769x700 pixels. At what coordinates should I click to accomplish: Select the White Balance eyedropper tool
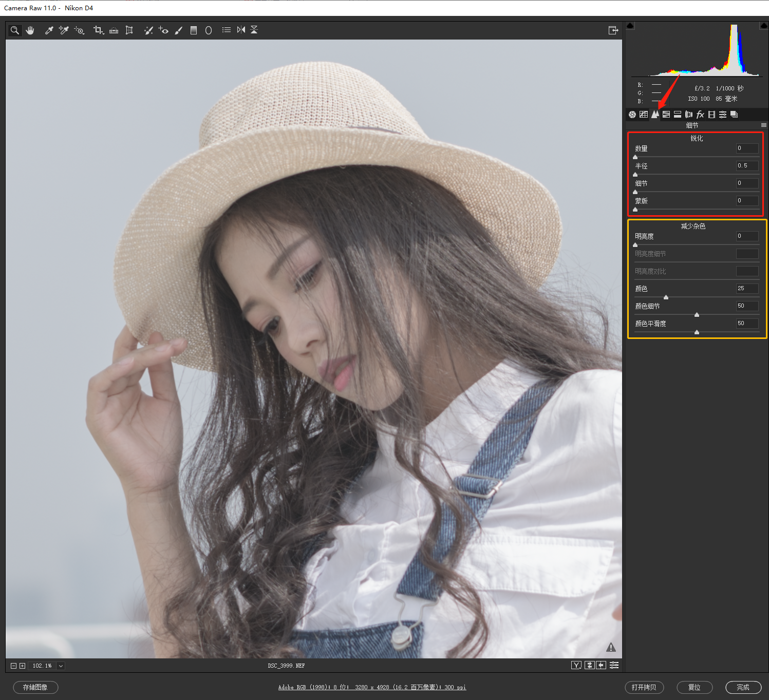[49, 30]
